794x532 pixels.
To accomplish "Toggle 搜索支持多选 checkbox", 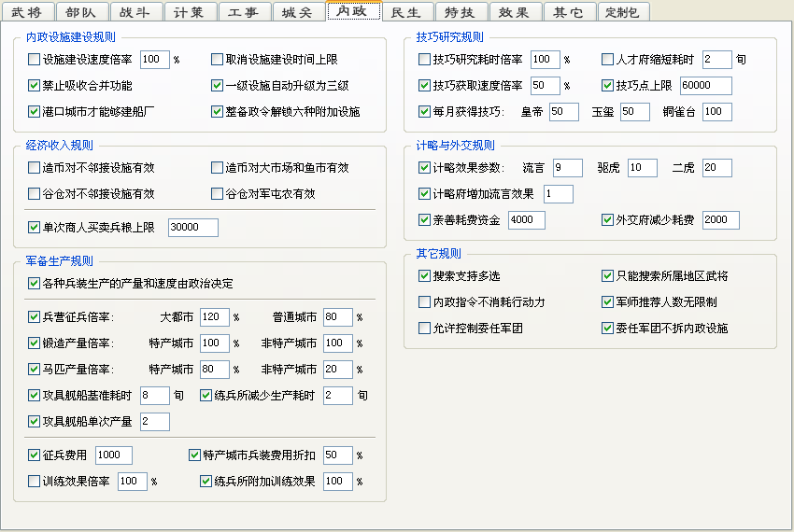I will [425, 276].
